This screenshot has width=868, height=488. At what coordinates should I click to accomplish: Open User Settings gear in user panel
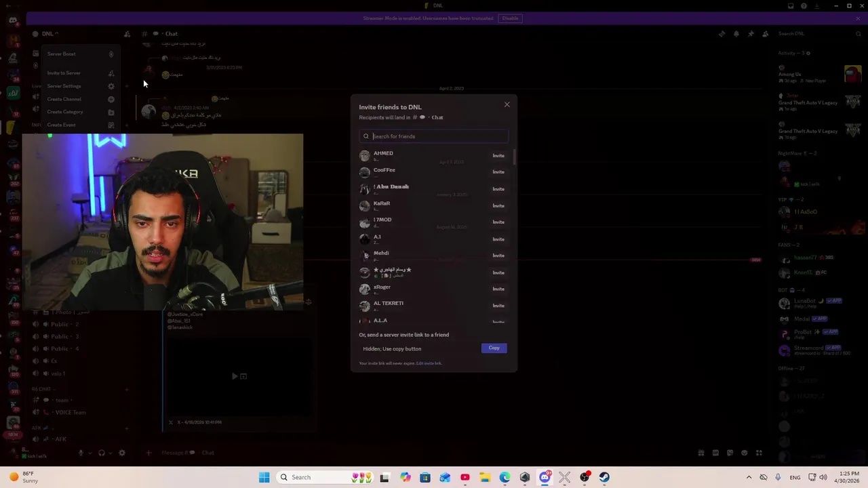pos(122,453)
